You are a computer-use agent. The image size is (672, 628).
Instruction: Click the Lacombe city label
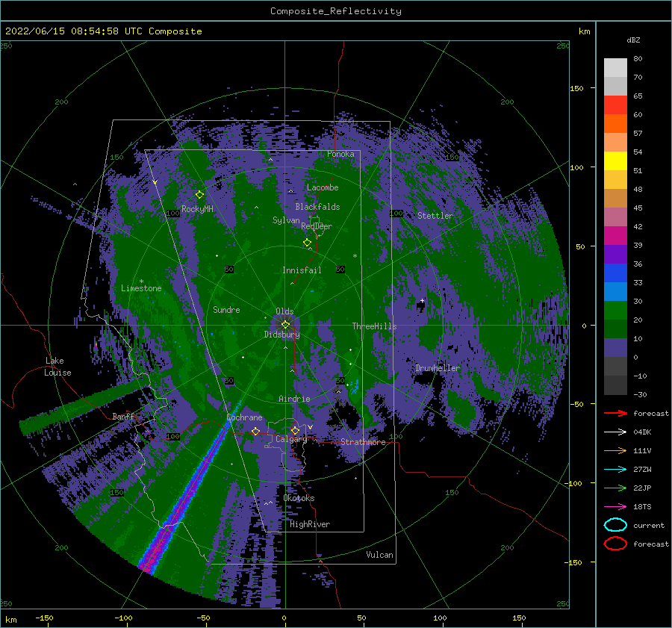pos(323,187)
